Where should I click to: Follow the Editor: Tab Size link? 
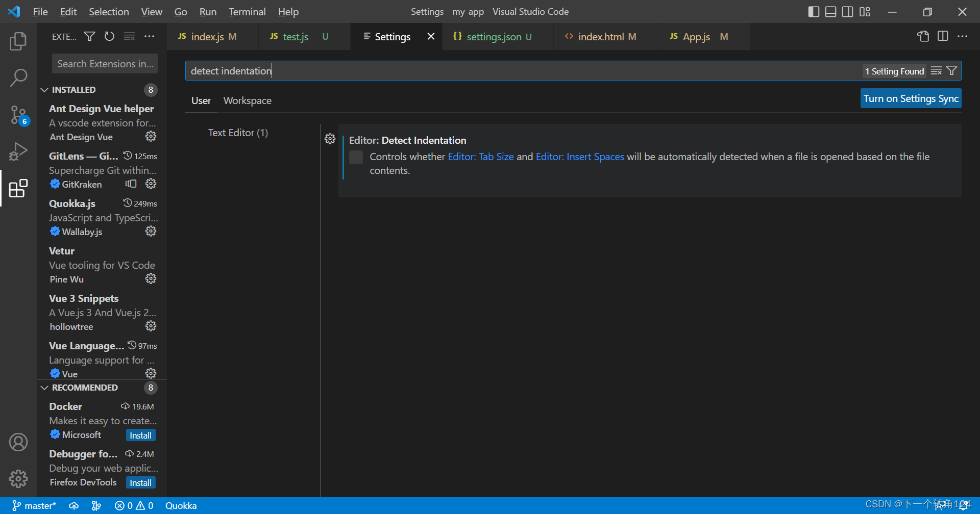481,157
